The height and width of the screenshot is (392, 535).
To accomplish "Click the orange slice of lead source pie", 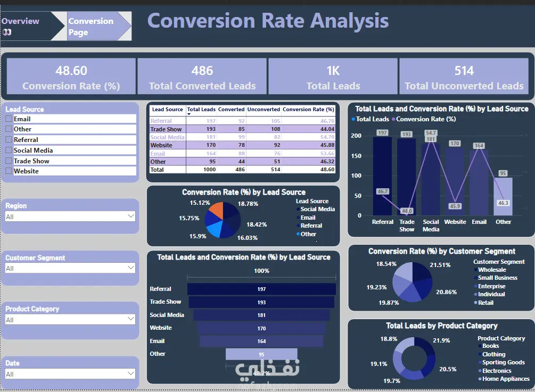I will 217,210.
